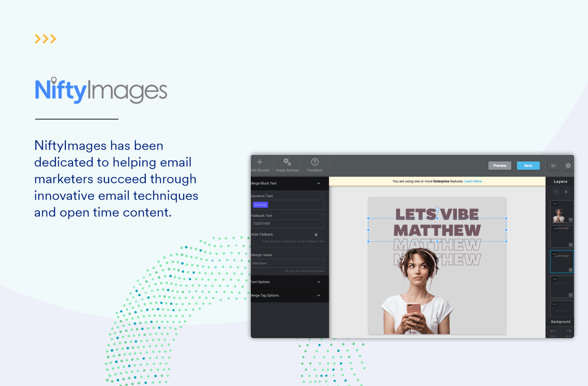Click the Dynamic Text input field
Image resolution: width=588 pixels, height=386 pixels.
[x=288, y=205]
